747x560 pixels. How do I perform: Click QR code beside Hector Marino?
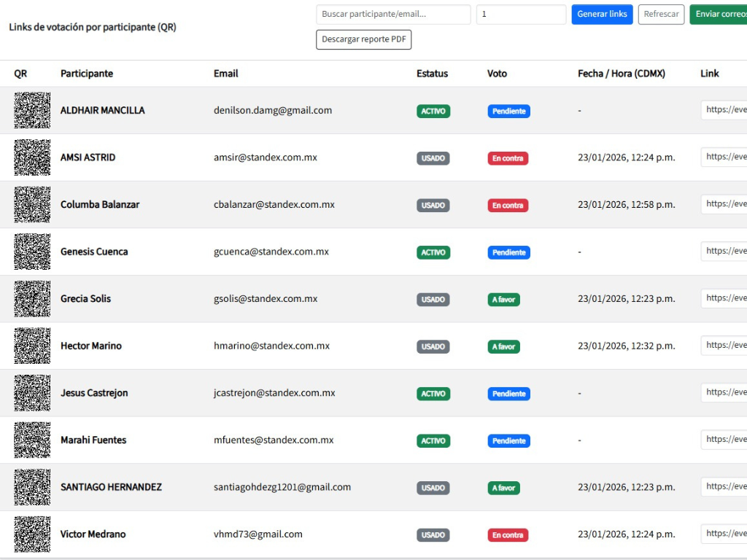point(32,346)
